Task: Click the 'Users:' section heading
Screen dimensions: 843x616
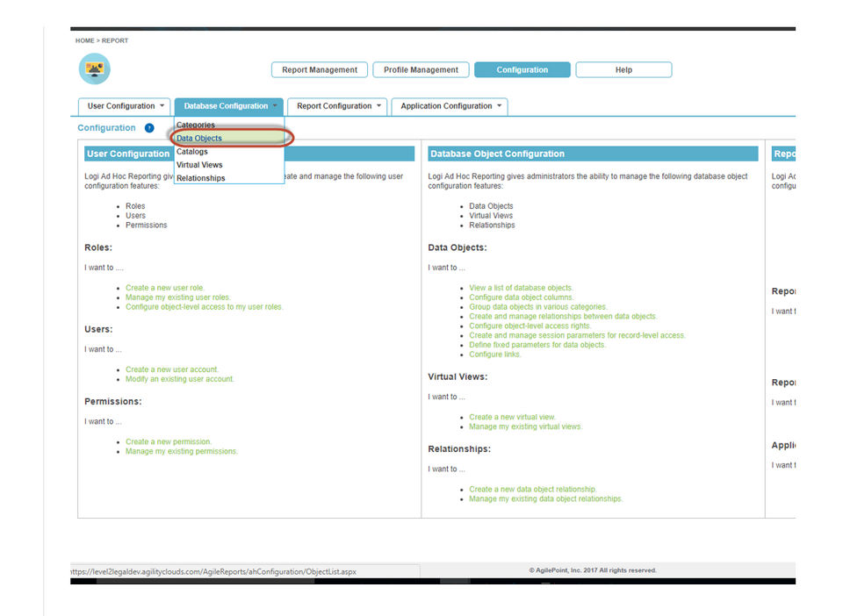Action: point(98,329)
